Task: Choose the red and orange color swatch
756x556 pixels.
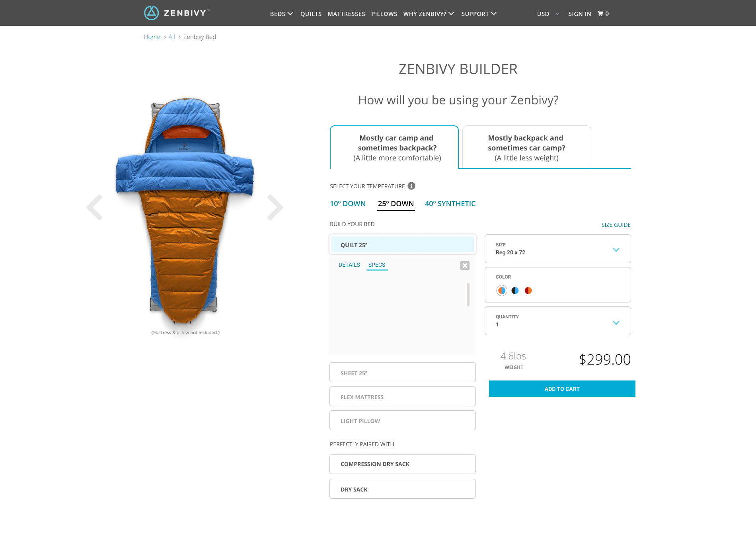Action: [528, 291]
